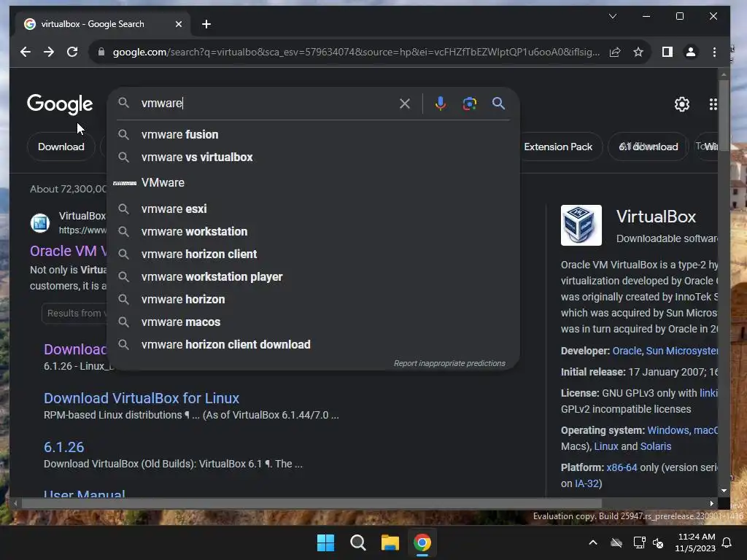Select the Extension Pack filter chip
747x560 pixels.
pyautogui.click(x=558, y=147)
